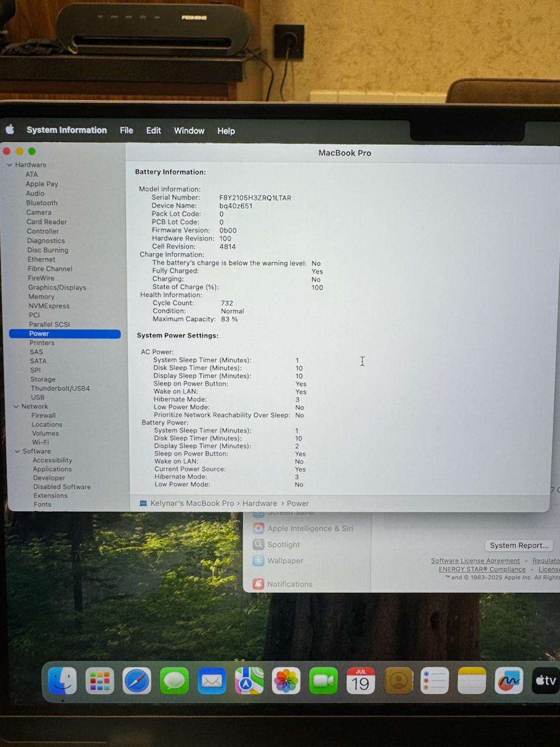Open Calendar showing Jul 19
Viewport: 560px width, 747px height.
pyautogui.click(x=361, y=680)
